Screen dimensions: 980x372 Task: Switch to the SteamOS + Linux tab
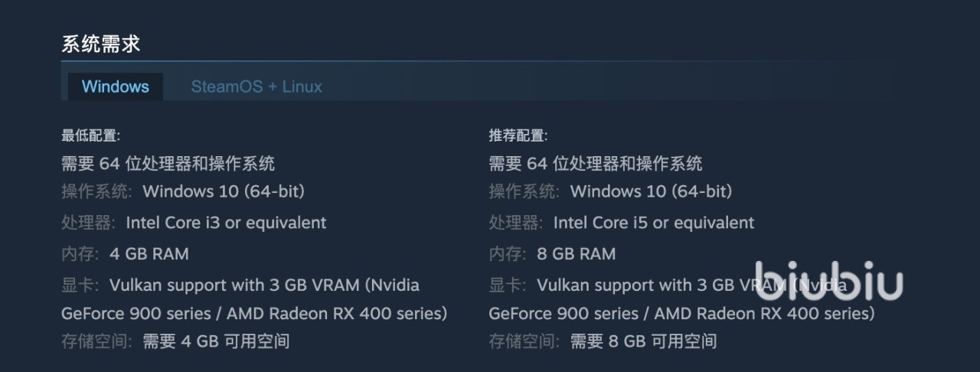pos(256,86)
